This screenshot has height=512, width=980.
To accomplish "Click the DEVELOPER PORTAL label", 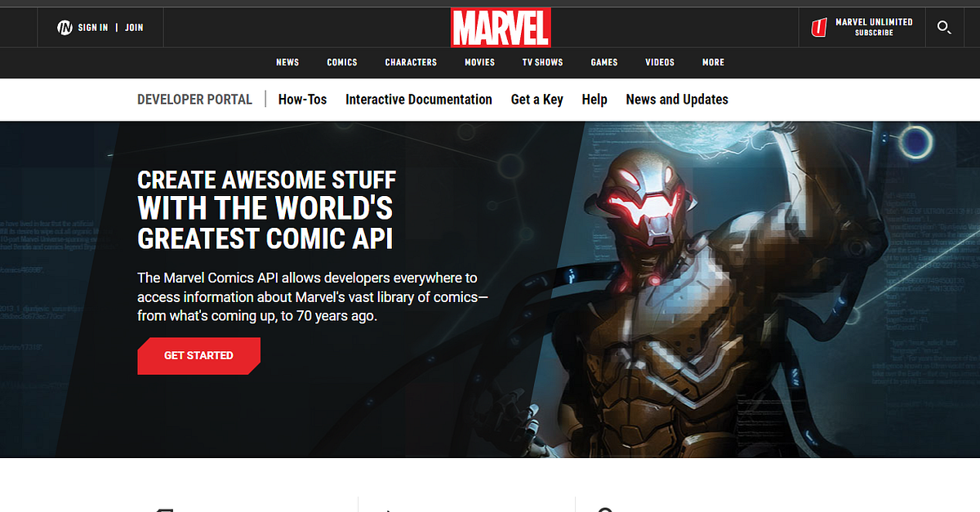I will tap(194, 99).
